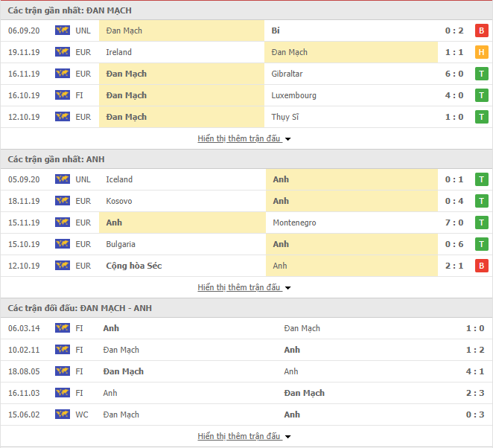Expand more Đan Mạch recent matches
Screen dimensions: 493x448
coord(244,138)
